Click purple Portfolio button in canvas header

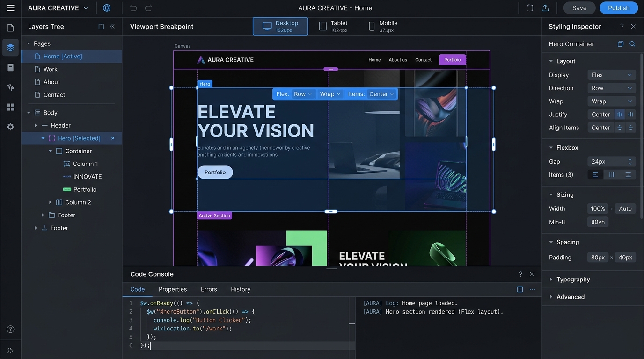[453, 60]
